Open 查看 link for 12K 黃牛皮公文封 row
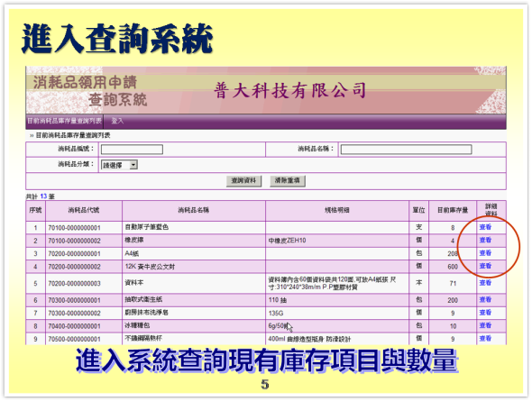Image resolution: width=532 pixels, height=401 pixels. [x=485, y=266]
